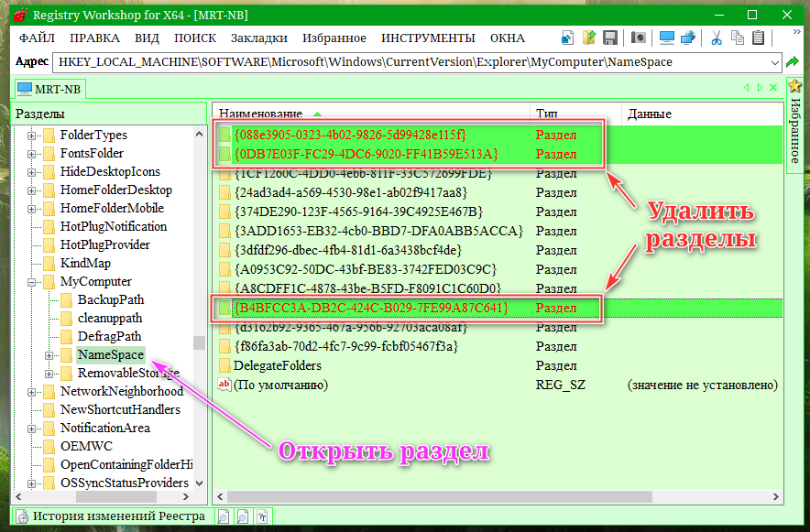Open the Закладки menu
This screenshot has width=810, height=532.
point(258,38)
